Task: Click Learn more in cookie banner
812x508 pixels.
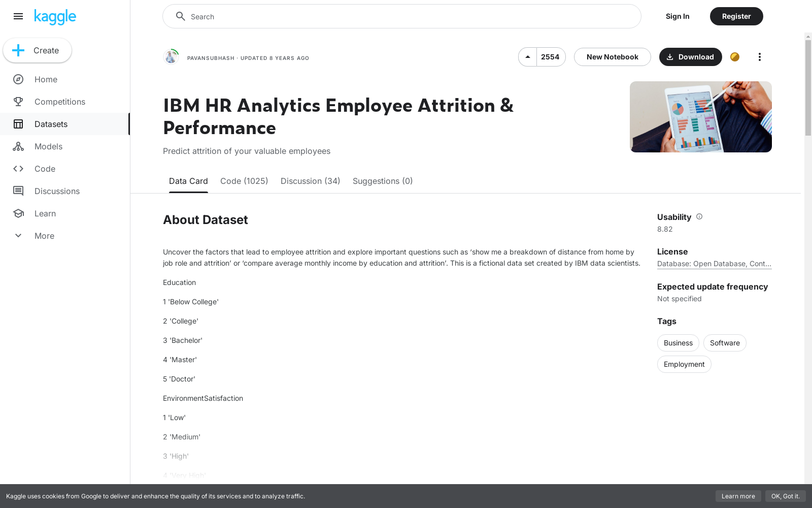Action: [x=738, y=496]
